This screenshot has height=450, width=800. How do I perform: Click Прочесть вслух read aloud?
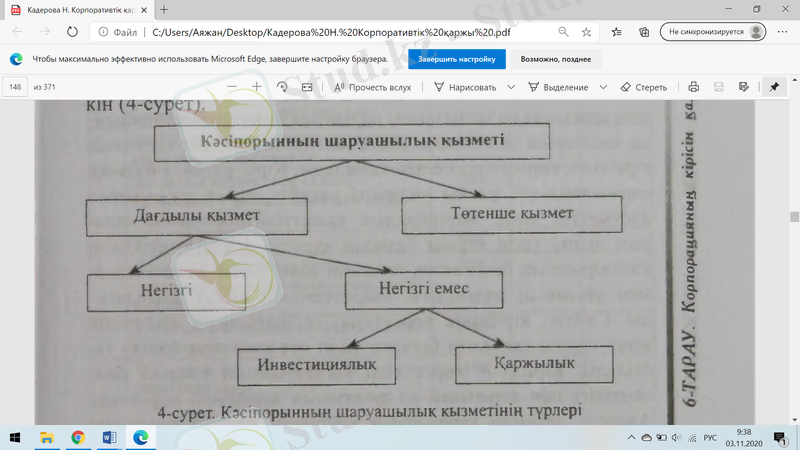[372, 87]
